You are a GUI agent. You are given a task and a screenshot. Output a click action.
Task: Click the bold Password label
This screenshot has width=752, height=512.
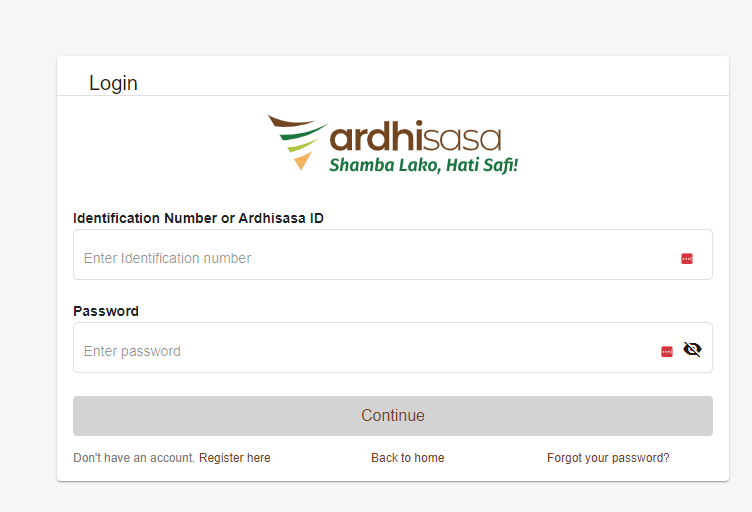pos(106,311)
